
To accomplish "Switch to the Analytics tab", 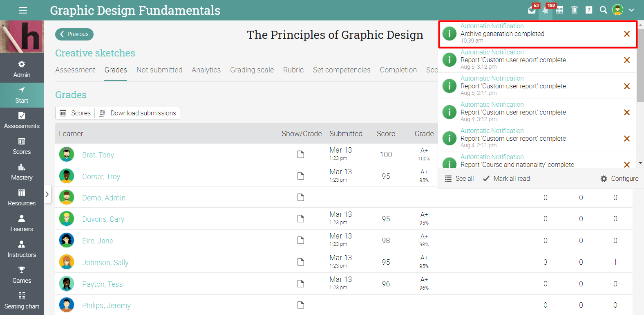I will pos(206,70).
